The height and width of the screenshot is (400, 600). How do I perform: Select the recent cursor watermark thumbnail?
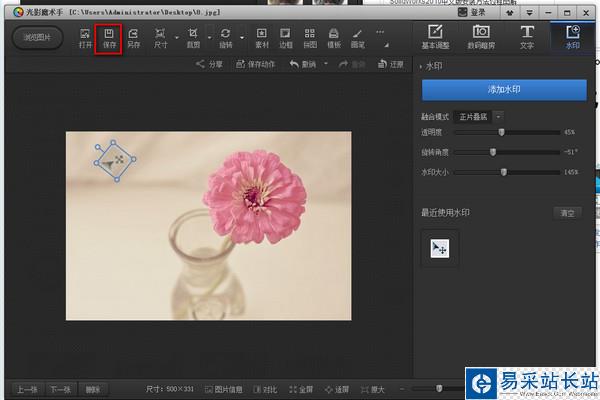tap(440, 248)
